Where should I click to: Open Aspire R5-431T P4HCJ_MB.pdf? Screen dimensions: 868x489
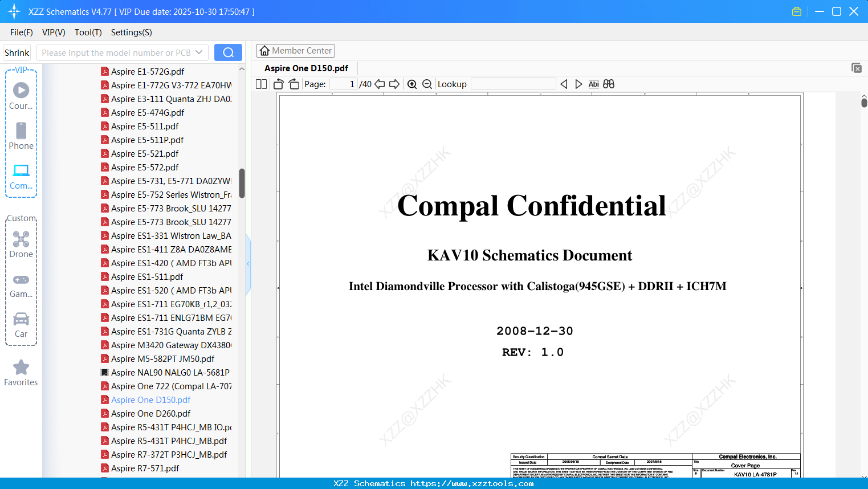tap(169, 441)
